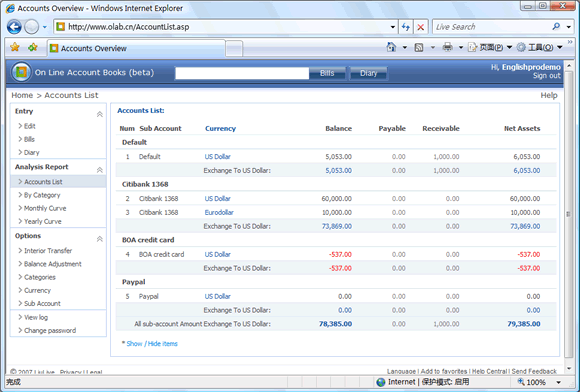Open the Home button dropdown arrow
The width and height of the screenshot is (580, 392).
click(405, 48)
